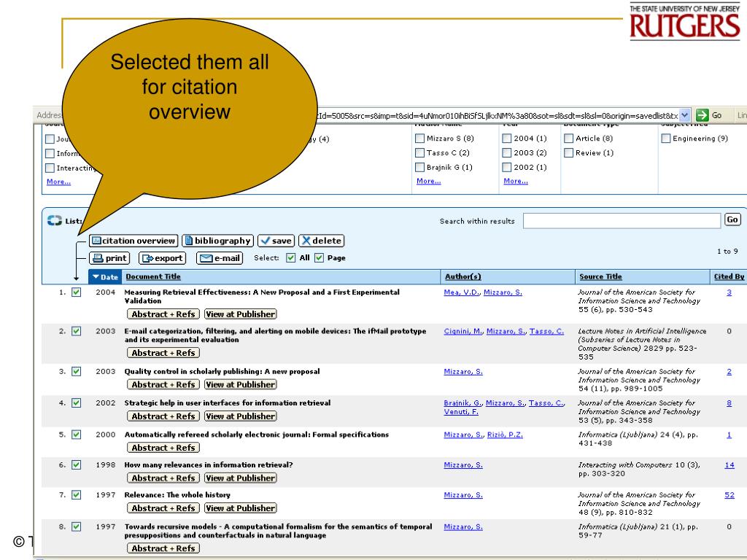Open Abstract + Refs for Towards recursive models
This screenshot has height=560, width=747.
coord(163,548)
